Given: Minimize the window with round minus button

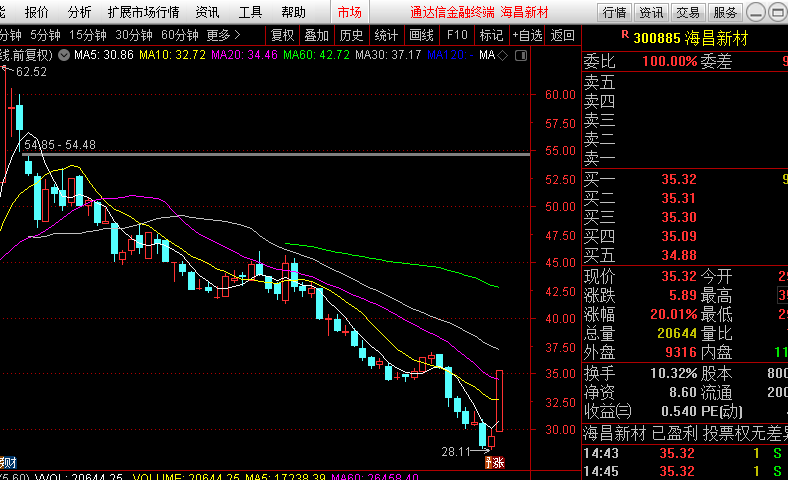Looking at the screenshot, I should coord(756,13).
